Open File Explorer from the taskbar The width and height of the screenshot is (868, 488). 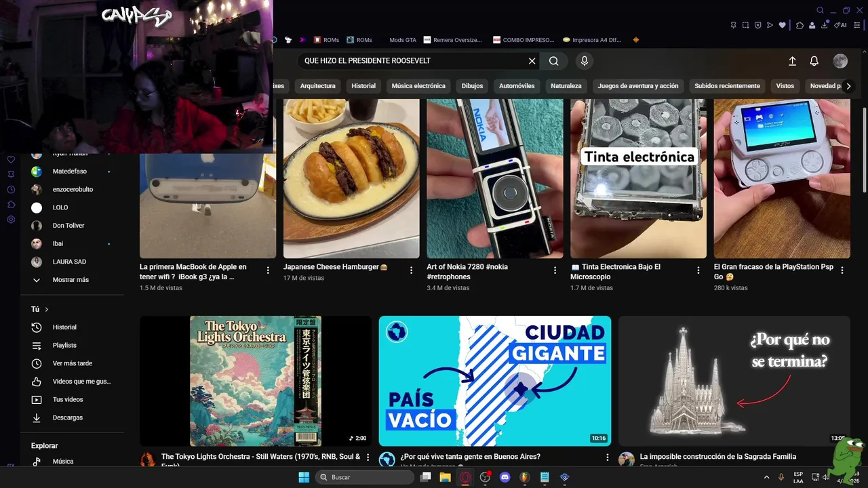pos(445,477)
